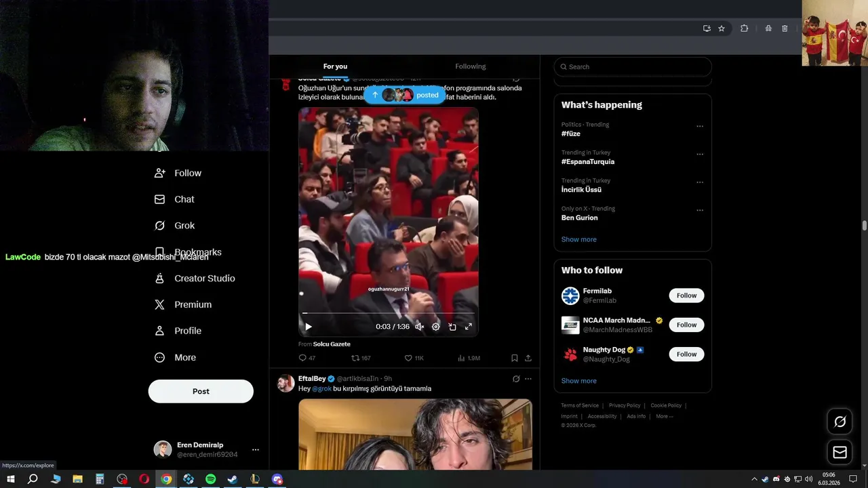
Task: Open more options for Ben Gurion trend
Action: (700, 210)
